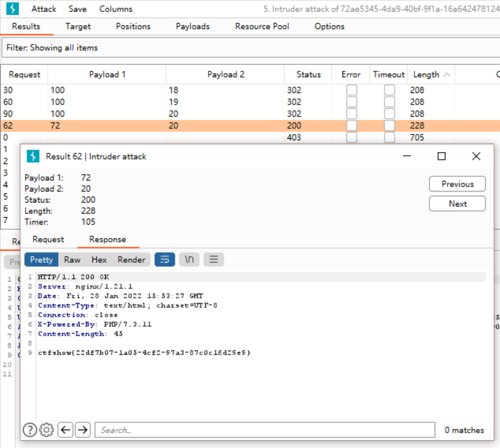Switch to the Positions tab
The width and height of the screenshot is (500, 448).
point(134,26)
